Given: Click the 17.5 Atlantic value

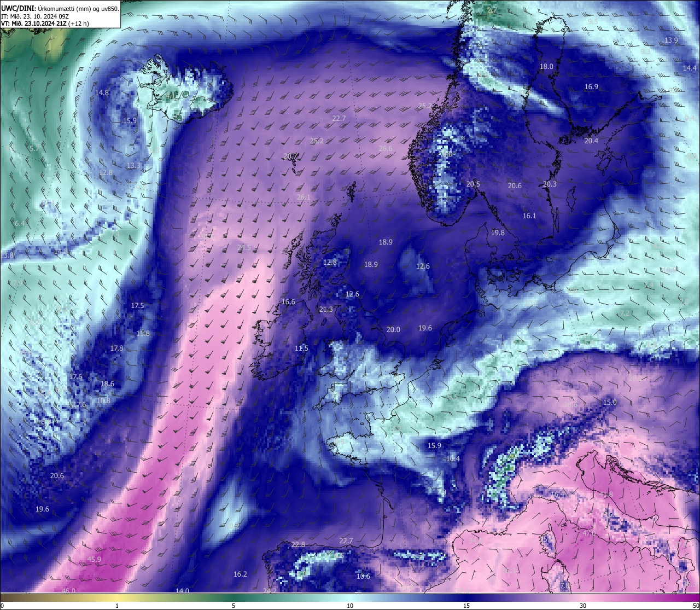Looking at the screenshot, I should point(137,306).
